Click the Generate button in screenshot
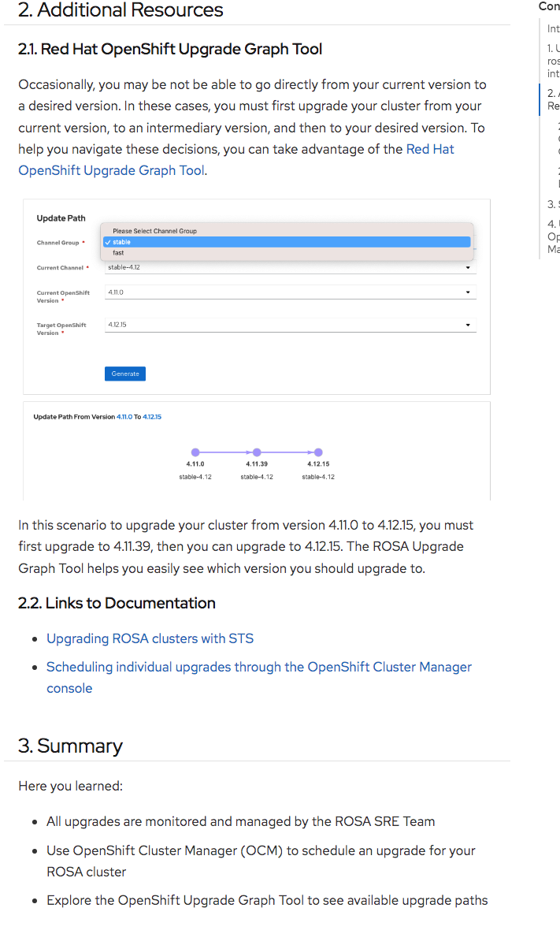 coord(125,374)
